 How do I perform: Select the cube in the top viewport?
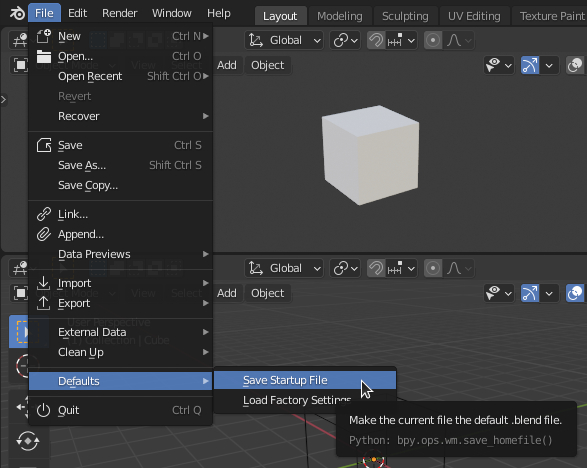371,155
